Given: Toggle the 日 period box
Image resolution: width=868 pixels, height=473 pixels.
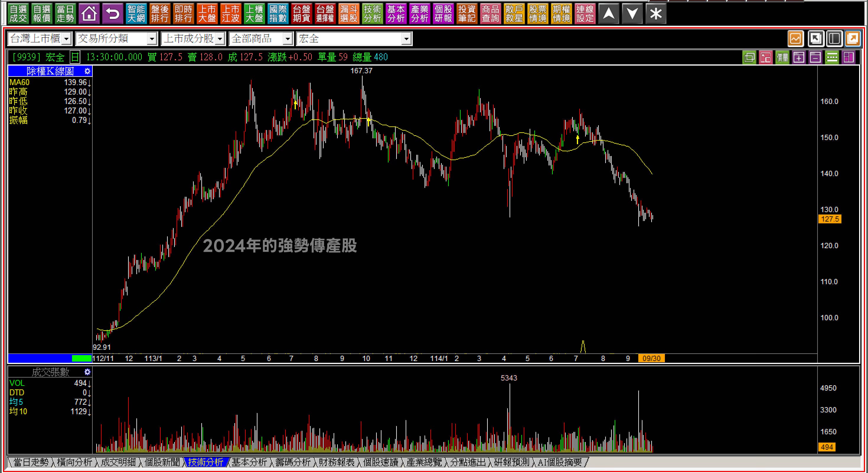Looking at the screenshot, I should coord(75,57).
